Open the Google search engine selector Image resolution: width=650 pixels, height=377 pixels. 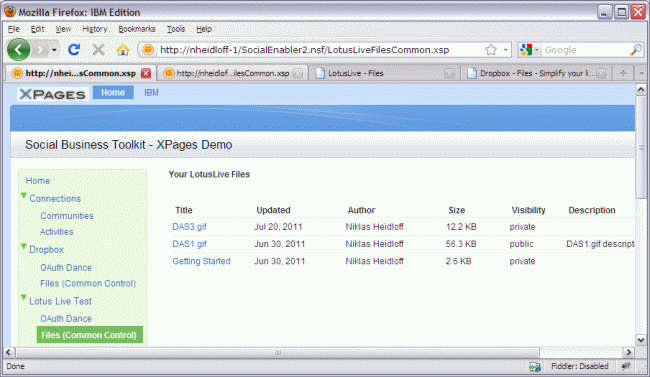point(529,50)
